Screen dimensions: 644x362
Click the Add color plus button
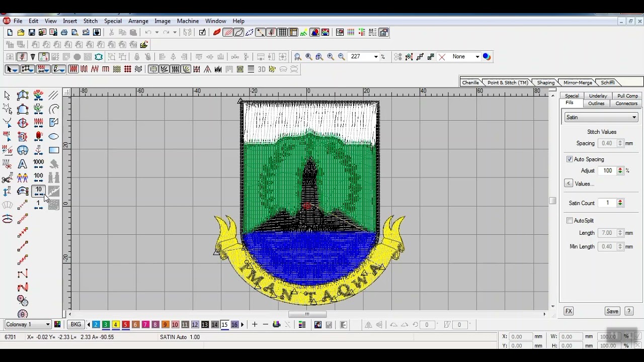point(255,325)
